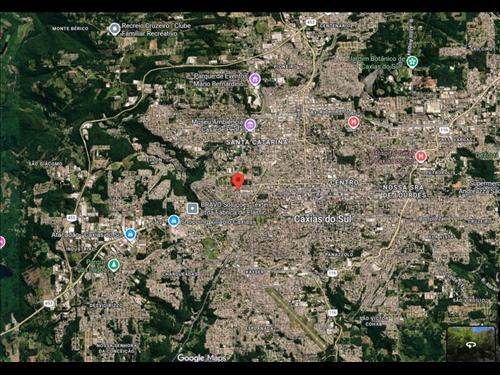The width and height of the screenshot is (500, 375).
Task: Click the 453 road shield at lower left
Action: 48,303
